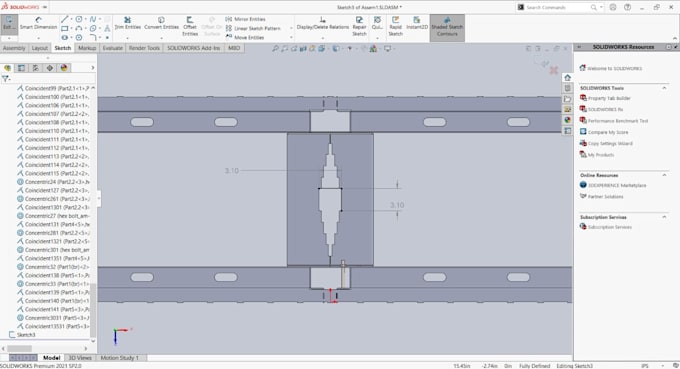Open the File Explorer task pane tab
The width and height of the screenshot is (680, 369).
tap(567, 99)
